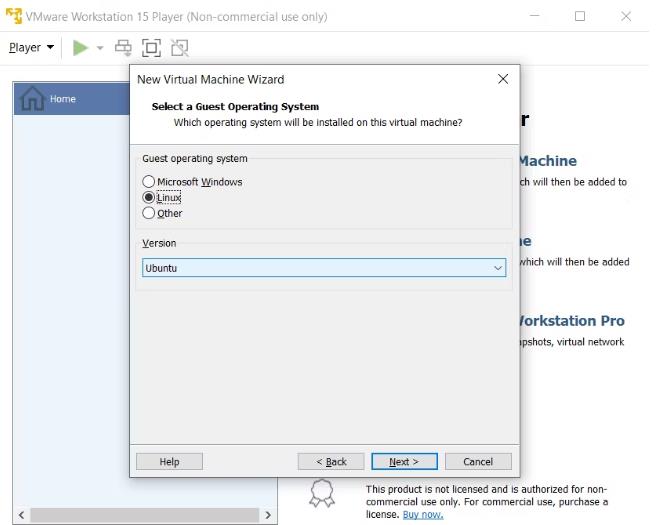Click the Workstation Pro upgrade heading
Image resolution: width=657 pixels, height=525 pixels.
tap(572, 321)
